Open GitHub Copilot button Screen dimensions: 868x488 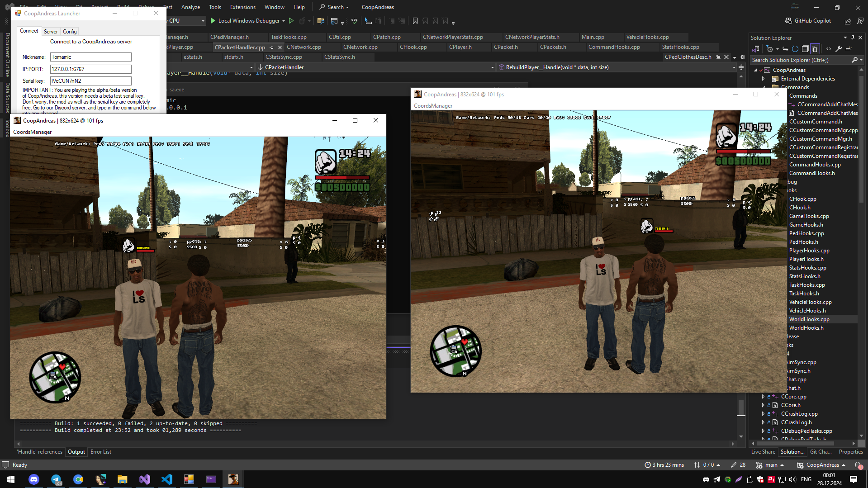[808, 21]
